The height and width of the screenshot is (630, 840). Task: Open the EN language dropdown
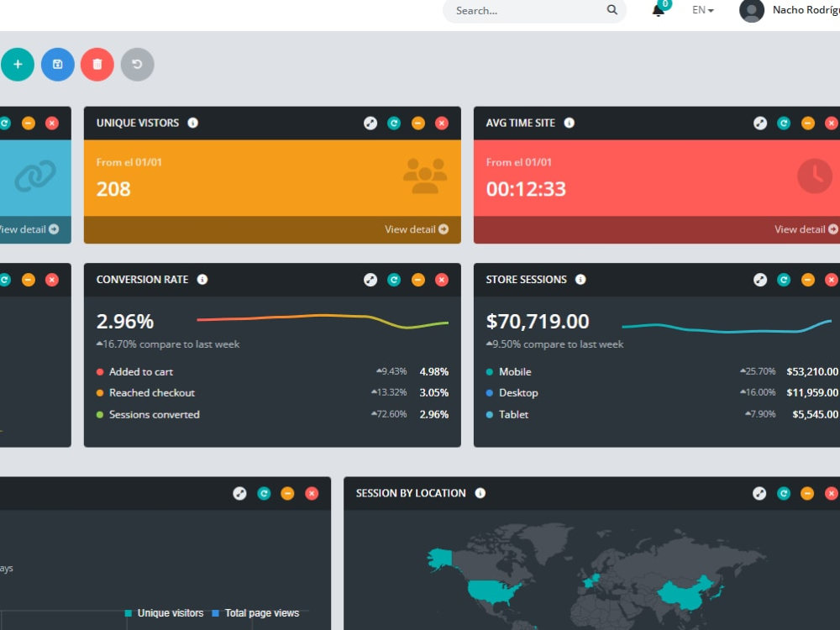[x=702, y=10]
